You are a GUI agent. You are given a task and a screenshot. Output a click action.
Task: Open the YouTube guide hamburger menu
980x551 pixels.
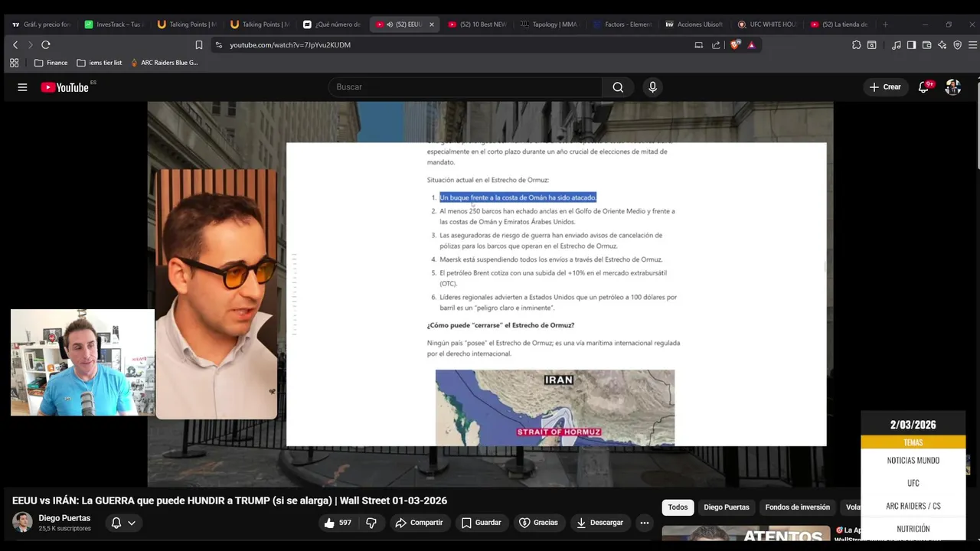click(22, 87)
